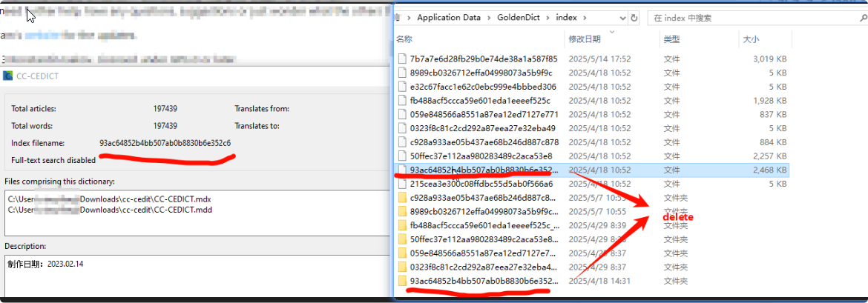Click the 884 KB size cell
This screenshot has height=303, width=868.
tap(773, 142)
